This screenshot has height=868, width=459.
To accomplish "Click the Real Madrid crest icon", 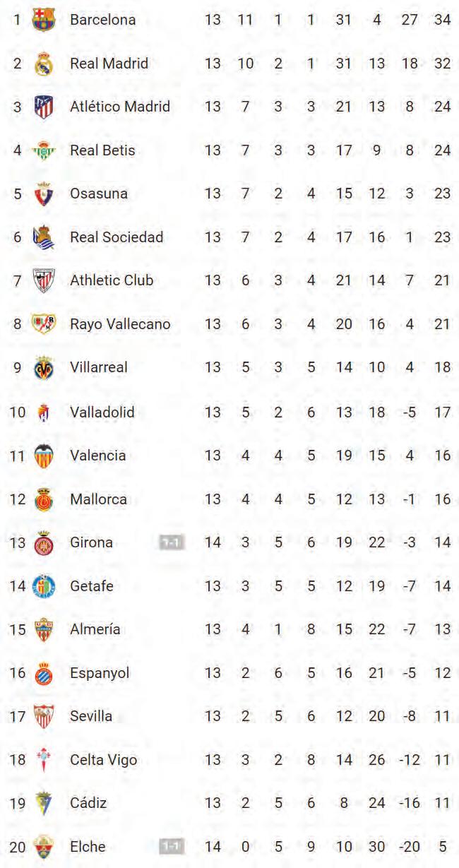I will (44, 64).
